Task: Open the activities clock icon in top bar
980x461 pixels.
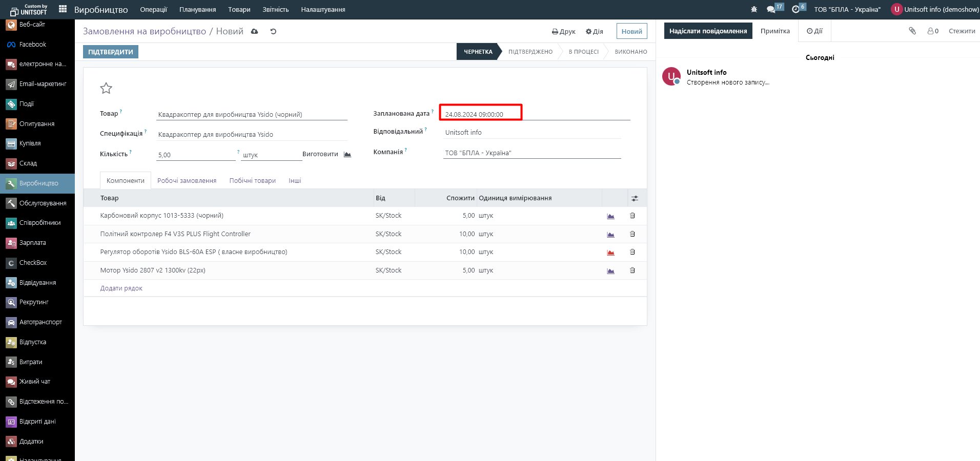Action: point(795,9)
